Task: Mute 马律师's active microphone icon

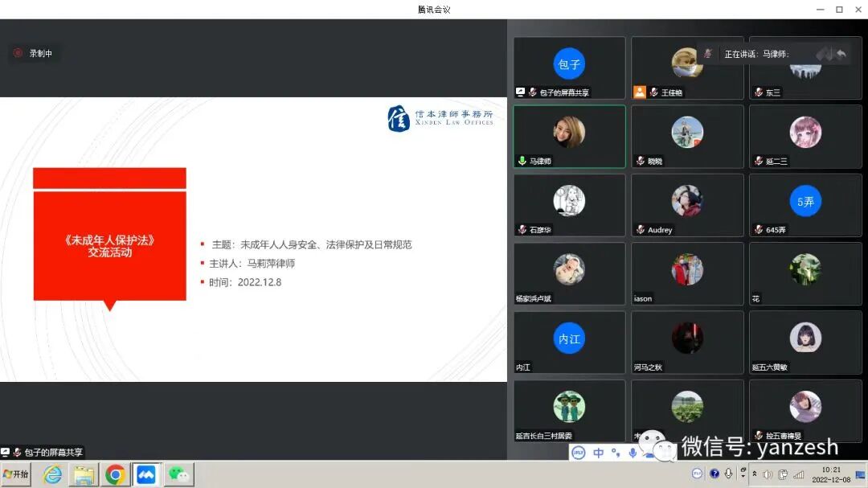Action: [521, 159]
